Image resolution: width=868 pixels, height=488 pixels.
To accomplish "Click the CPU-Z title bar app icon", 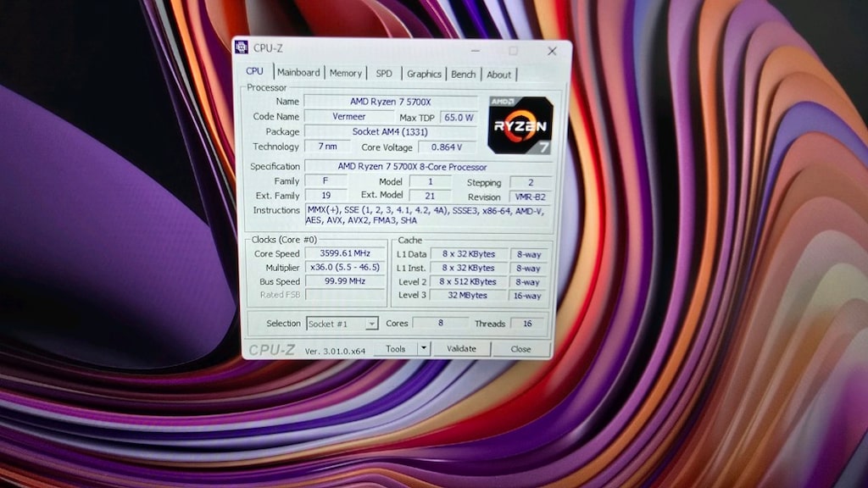I will [242, 47].
